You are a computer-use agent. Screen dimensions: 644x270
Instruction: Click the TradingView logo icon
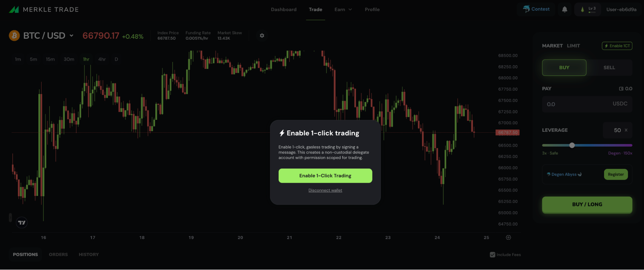(22, 223)
